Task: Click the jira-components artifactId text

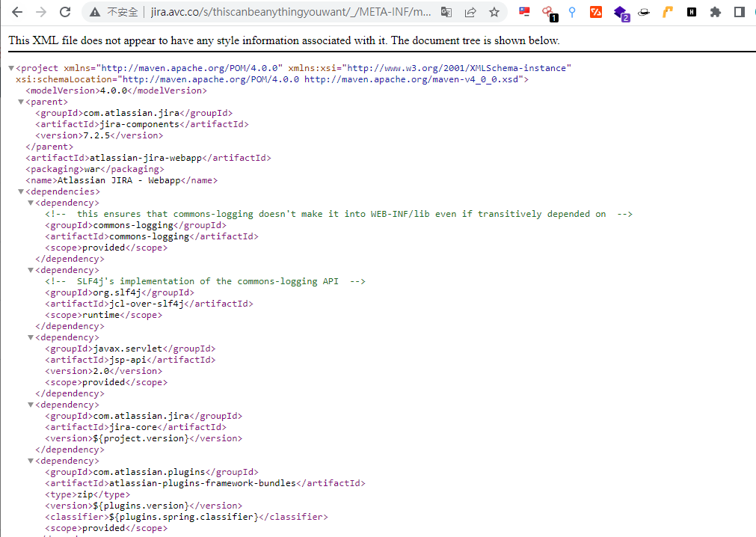Action: (139, 124)
